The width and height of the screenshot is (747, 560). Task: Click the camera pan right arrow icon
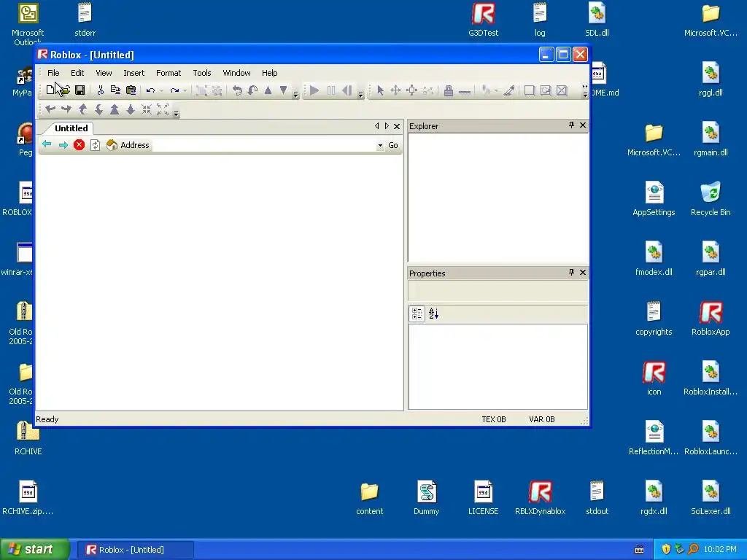[x=66, y=109]
